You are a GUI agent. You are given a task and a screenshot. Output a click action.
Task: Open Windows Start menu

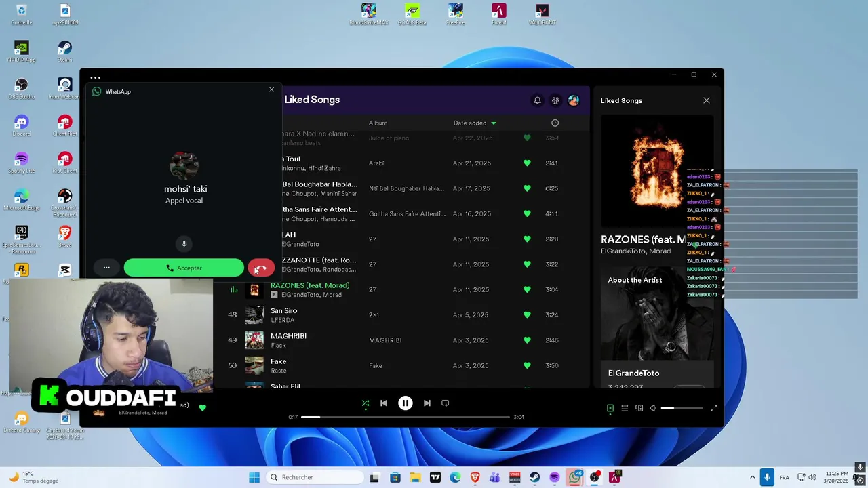(x=254, y=477)
